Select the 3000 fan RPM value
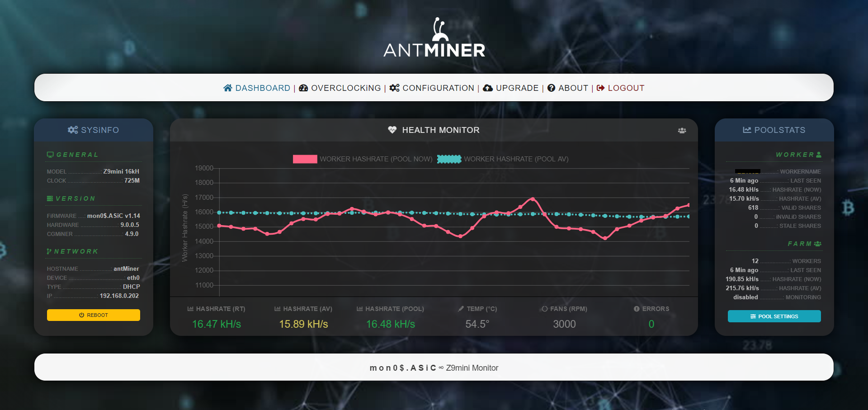Image resolution: width=868 pixels, height=410 pixels. pos(564,324)
